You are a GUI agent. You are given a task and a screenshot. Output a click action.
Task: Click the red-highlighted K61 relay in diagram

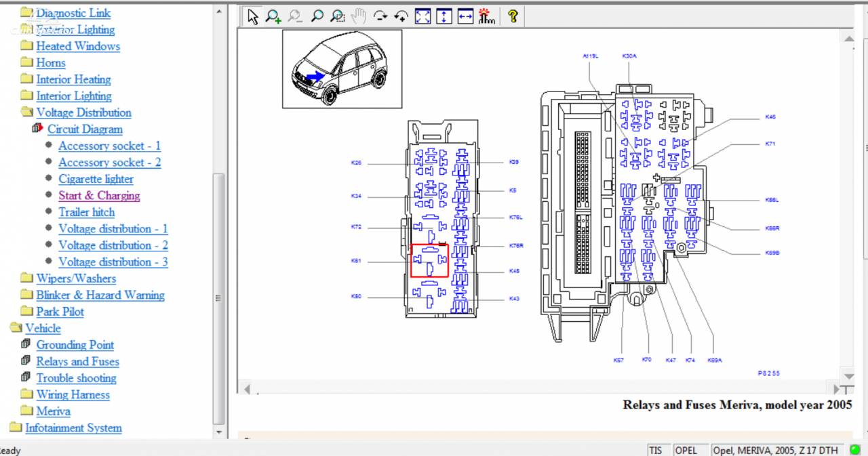click(x=429, y=261)
